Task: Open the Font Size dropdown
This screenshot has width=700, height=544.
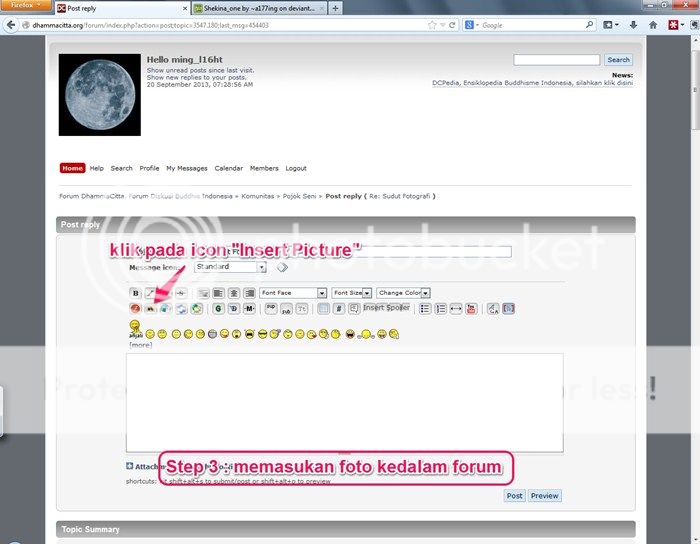Action: click(x=352, y=293)
